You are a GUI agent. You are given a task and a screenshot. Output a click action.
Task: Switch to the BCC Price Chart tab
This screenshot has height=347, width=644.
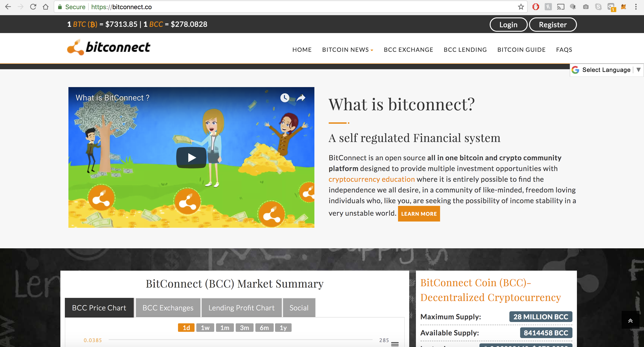99,307
